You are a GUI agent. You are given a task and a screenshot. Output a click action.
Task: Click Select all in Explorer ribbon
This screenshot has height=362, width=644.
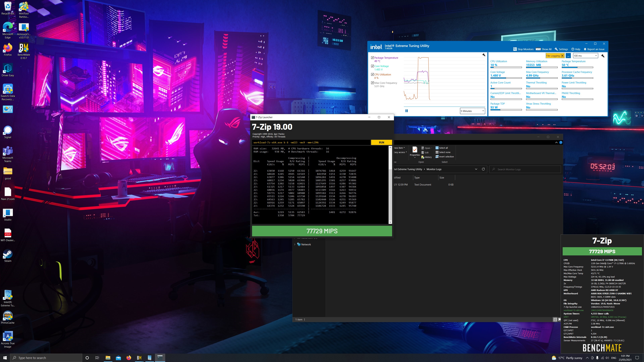pos(442,148)
